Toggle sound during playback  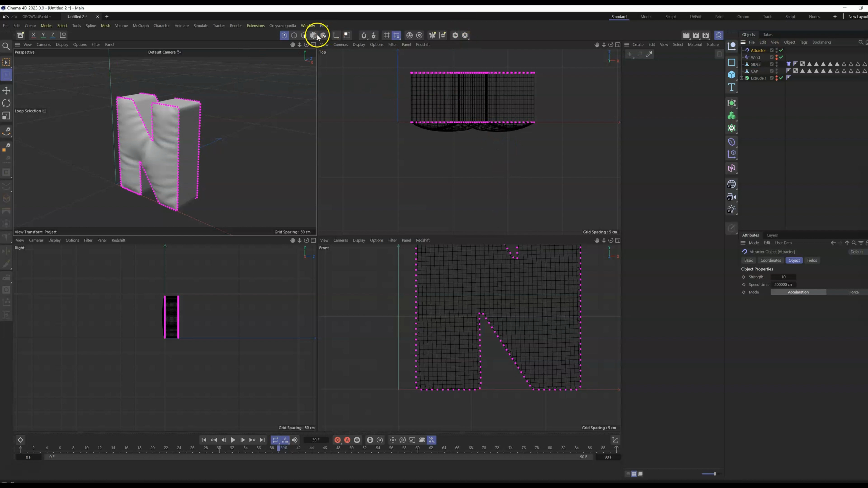(x=295, y=440)
